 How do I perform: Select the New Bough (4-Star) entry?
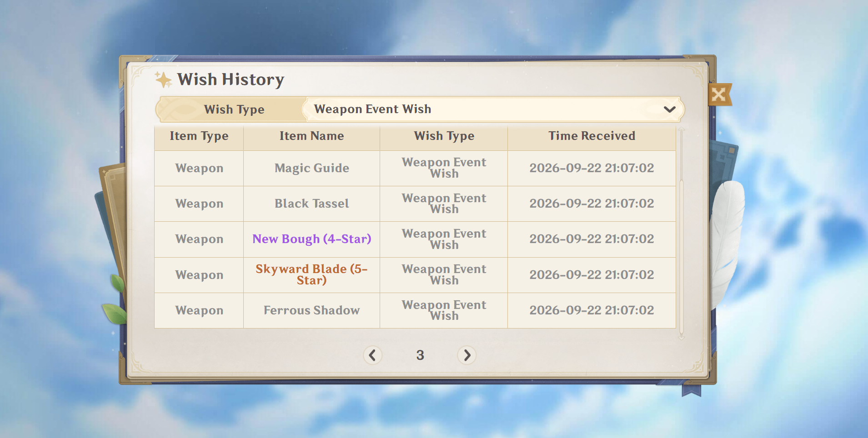pos(311,239)
